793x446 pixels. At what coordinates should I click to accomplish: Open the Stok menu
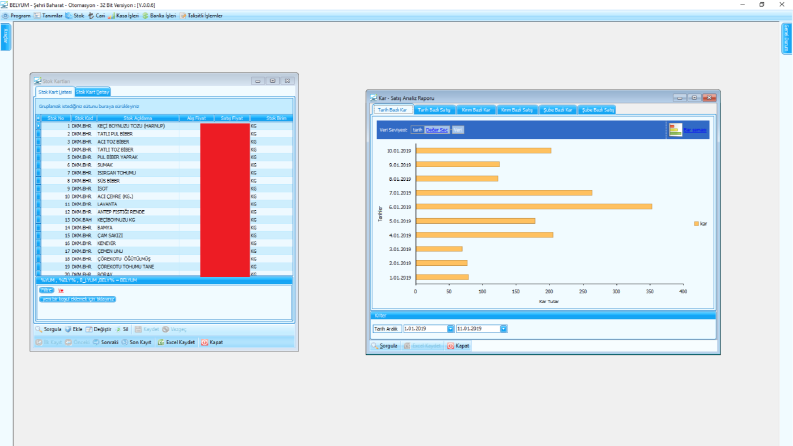pyautogui.click(x=75, y=16)
